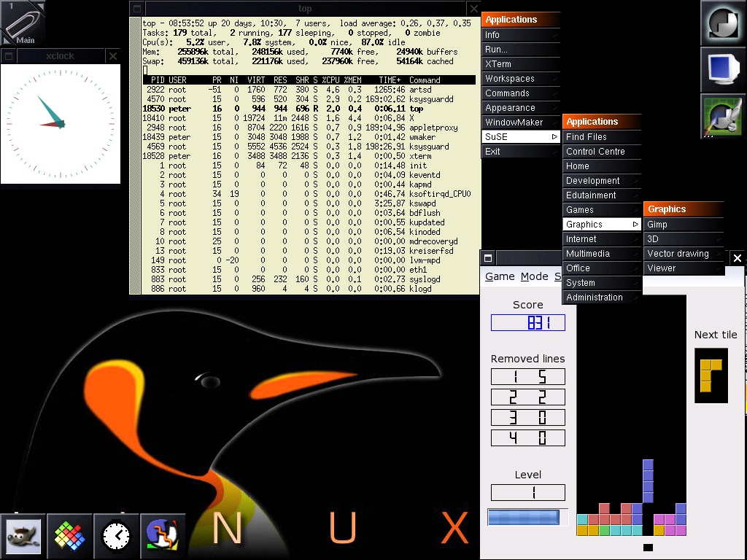This screenshot has width=747, height=560.
Task: Expand the Commands submenu
Action: [x=521, y=93]
